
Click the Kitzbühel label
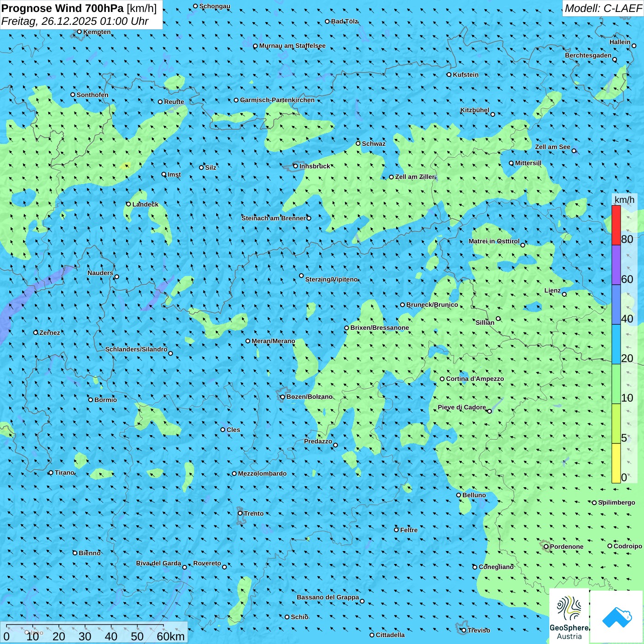(x=475, y=110)
